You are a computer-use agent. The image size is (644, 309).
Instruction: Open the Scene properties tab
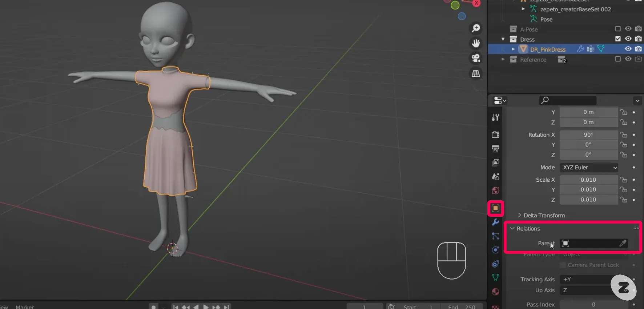click(x=495, y=177)
